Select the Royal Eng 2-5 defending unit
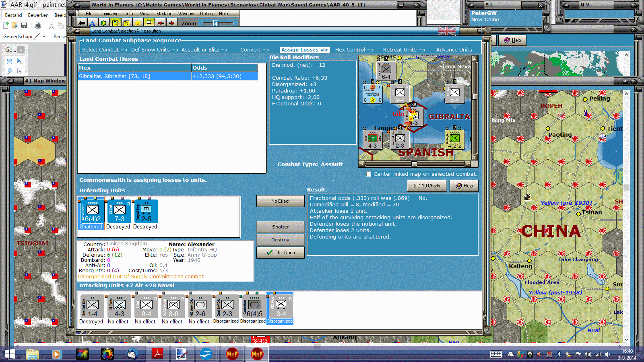Screen dimensions: 644x362 (x=146, y=212)
